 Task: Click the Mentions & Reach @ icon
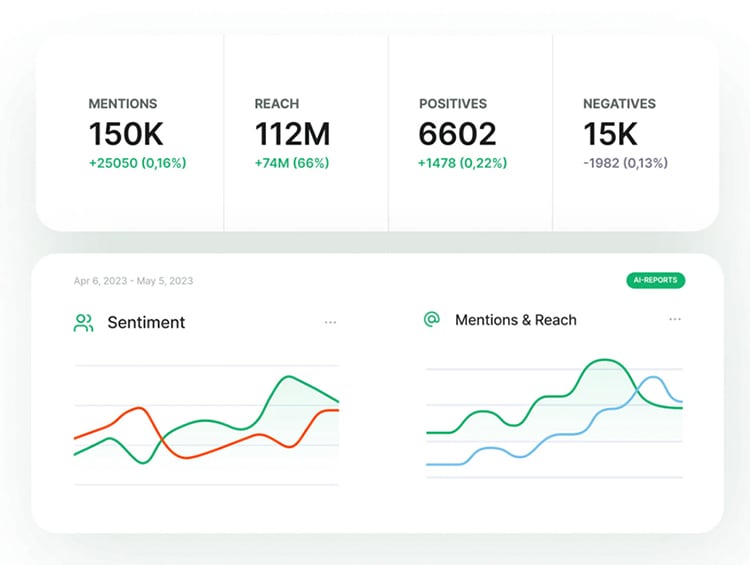point(431,319)
